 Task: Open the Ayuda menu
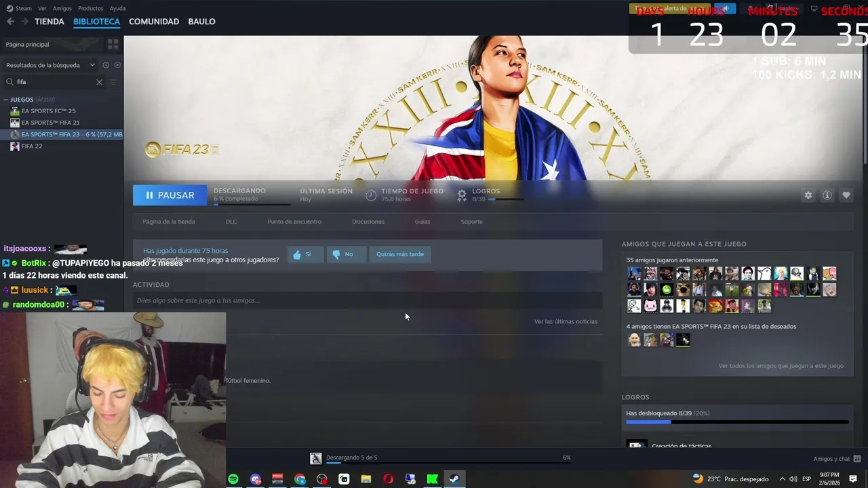pos(117,8)
